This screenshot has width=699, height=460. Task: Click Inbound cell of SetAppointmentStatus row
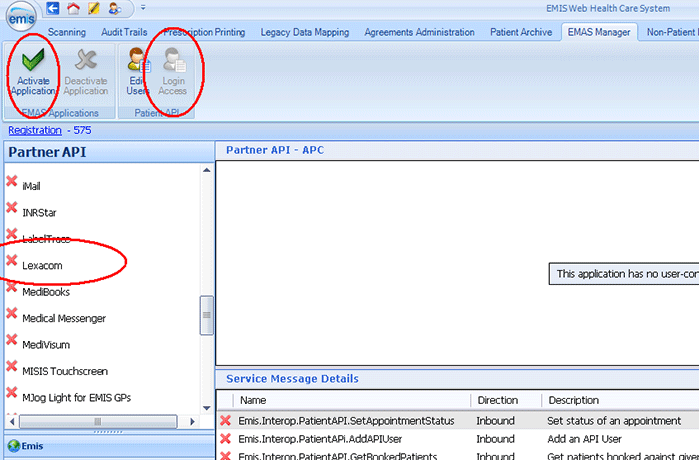coord(495,421)
